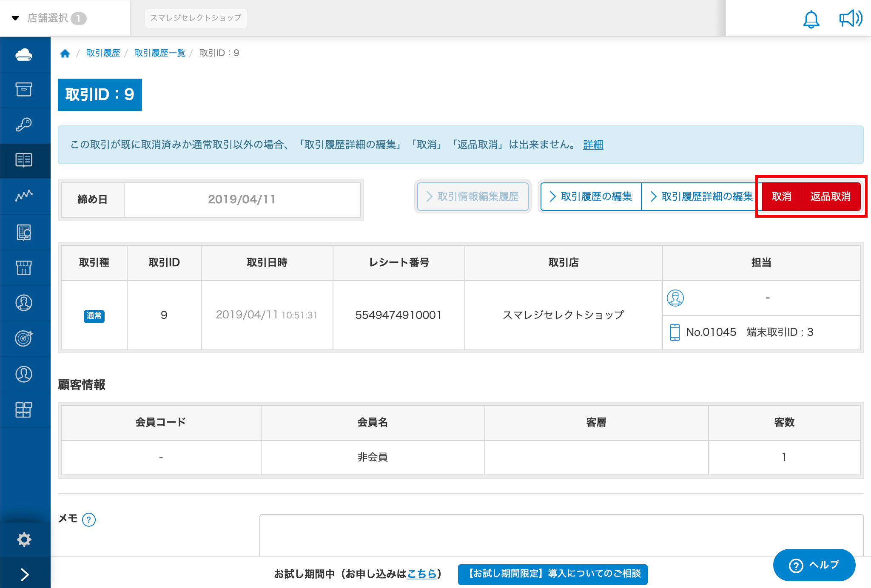Go to 取引履歴一覧 breadcrumb link
871x588 pixels.
(x=160, y=53)
